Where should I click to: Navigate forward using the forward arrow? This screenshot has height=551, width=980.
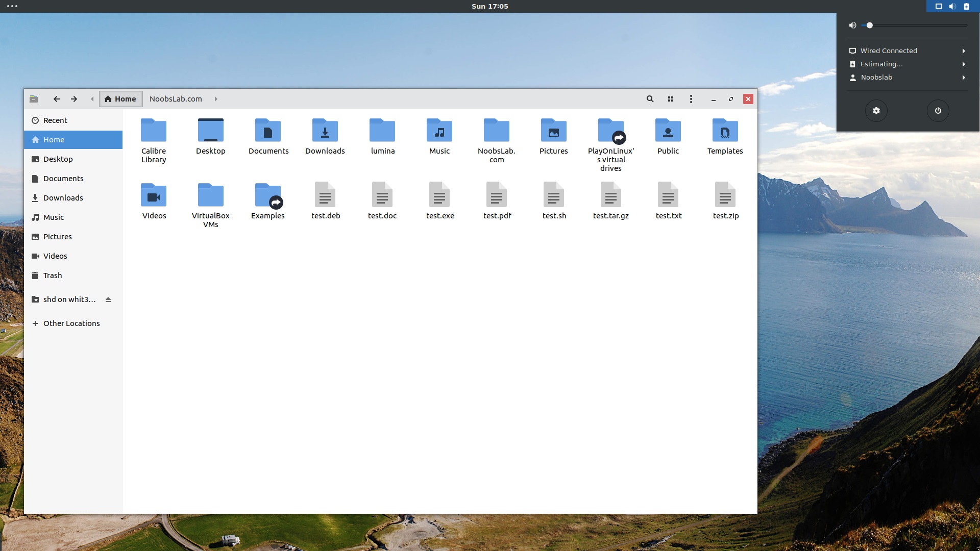(73, 99)
